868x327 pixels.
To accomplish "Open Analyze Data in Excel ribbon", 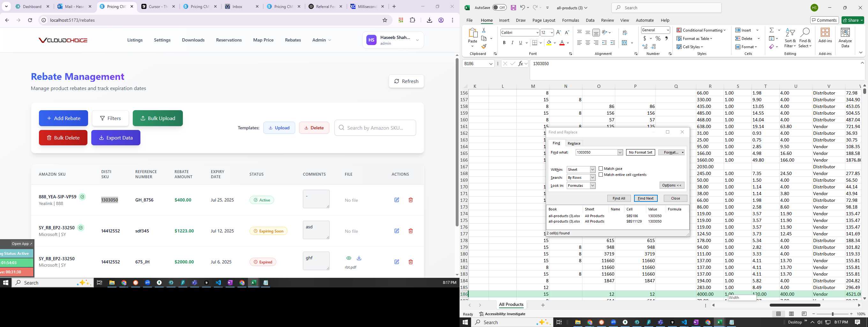I will click(x=845, y=38).
